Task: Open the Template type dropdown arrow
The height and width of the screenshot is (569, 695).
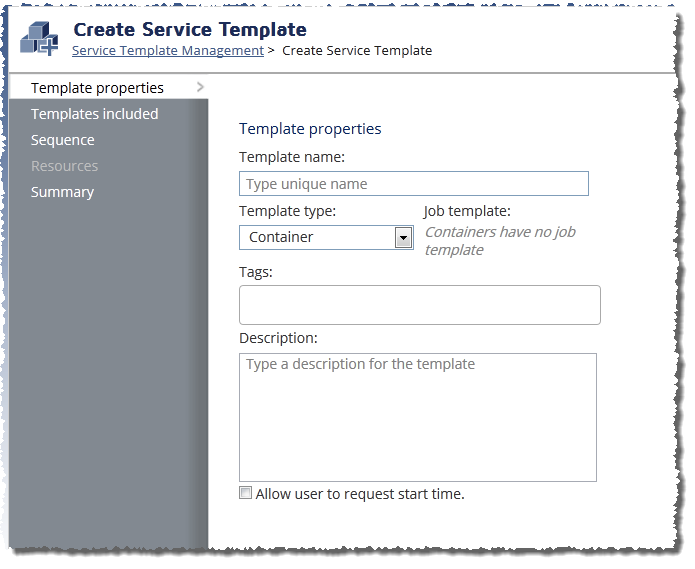Action: 403,238
